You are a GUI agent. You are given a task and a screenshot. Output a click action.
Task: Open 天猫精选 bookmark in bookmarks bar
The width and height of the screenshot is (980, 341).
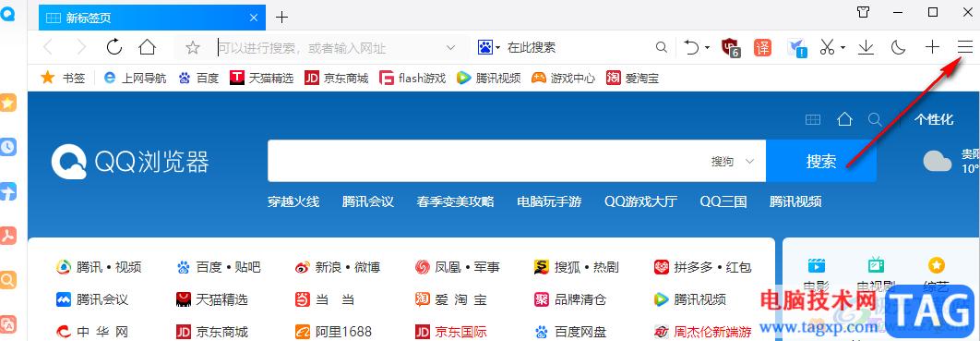tap(262, 79)
